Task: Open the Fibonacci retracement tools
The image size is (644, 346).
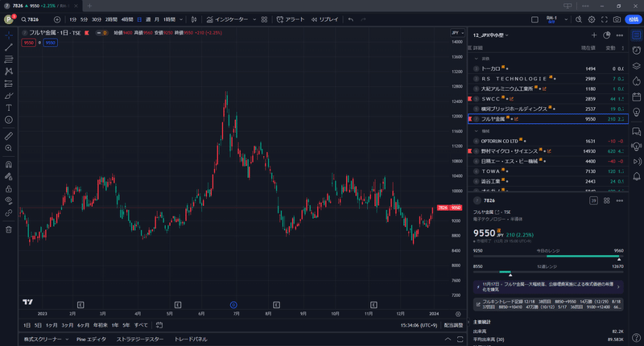Action: pos(9,60)
